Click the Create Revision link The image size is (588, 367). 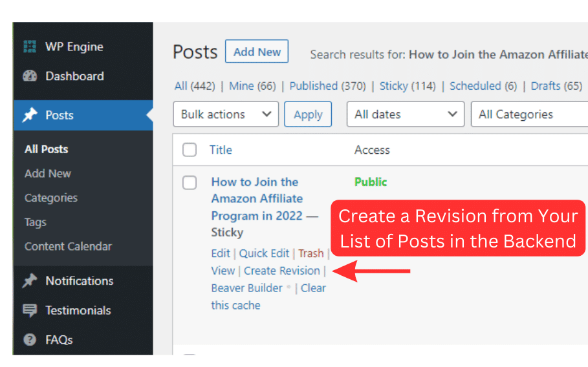tap(281, 271)
